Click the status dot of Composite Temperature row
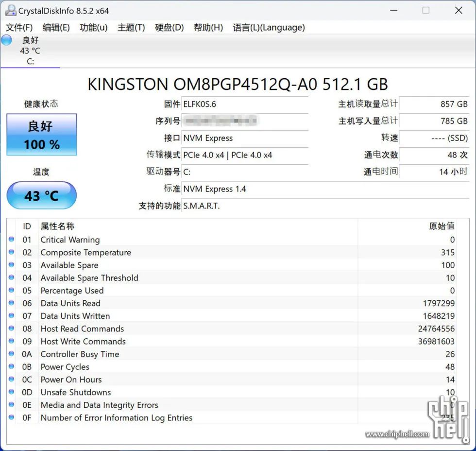Image resolution: width=476 pixels, height=451 pixels. 12,252
